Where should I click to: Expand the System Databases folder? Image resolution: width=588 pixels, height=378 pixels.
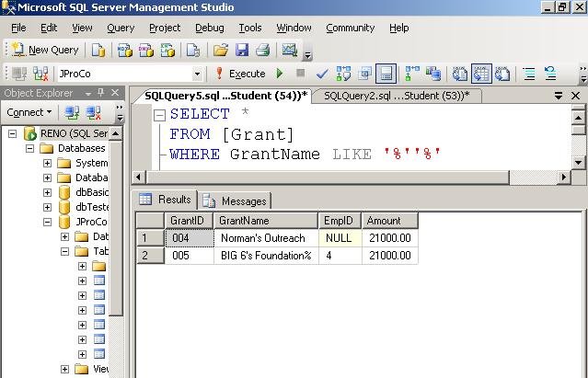[47, 163]
